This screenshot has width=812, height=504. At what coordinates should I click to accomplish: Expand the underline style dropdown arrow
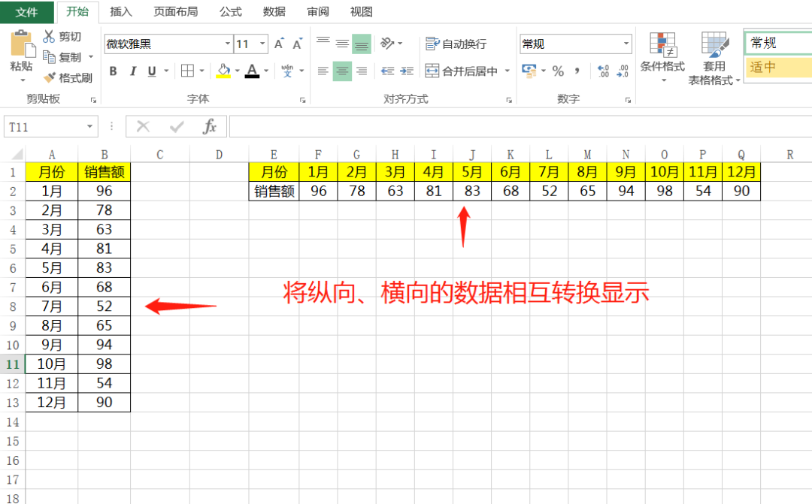[x=166, y=71]
